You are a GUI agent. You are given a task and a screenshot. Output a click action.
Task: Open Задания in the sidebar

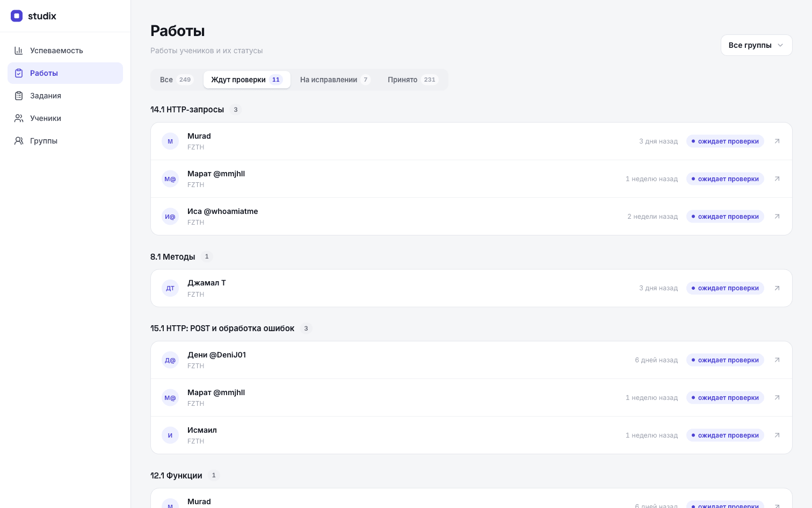point(65,96)
